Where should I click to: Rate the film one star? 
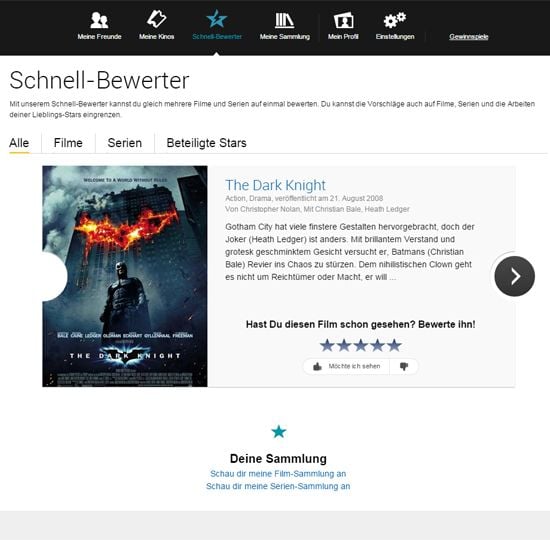tap(327, 345)
